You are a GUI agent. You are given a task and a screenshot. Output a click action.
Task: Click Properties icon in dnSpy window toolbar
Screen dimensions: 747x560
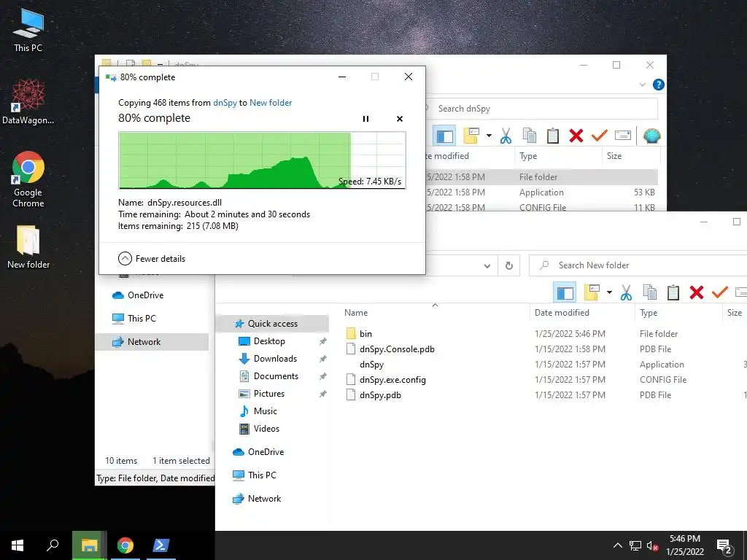[623, 136]
